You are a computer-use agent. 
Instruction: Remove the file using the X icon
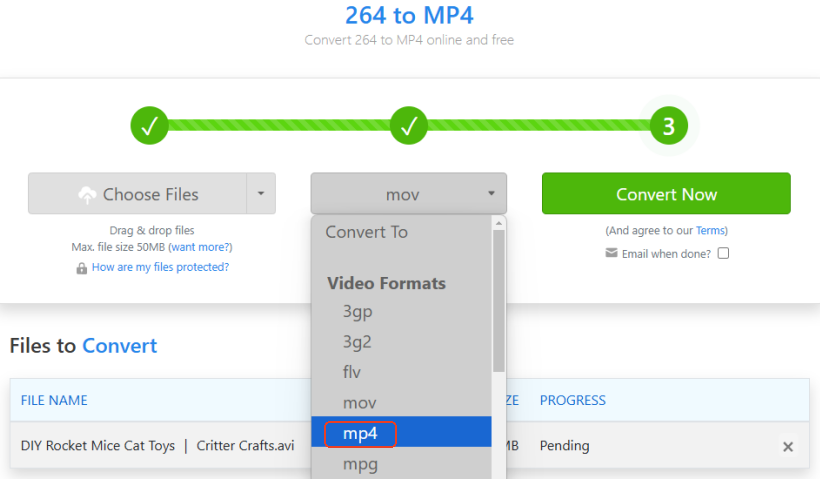[x=788, y=447]
